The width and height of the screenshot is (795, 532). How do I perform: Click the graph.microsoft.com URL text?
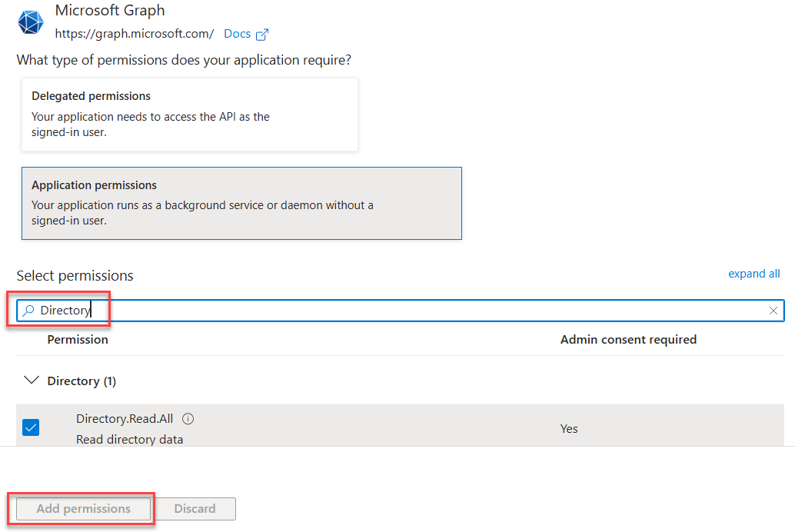[x=135, y=34]
